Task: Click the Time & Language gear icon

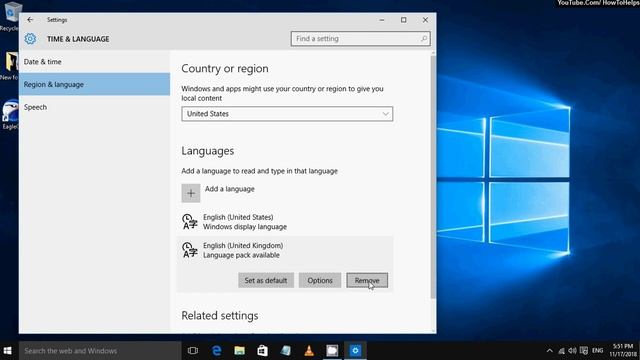Action: tap(30, 39)
